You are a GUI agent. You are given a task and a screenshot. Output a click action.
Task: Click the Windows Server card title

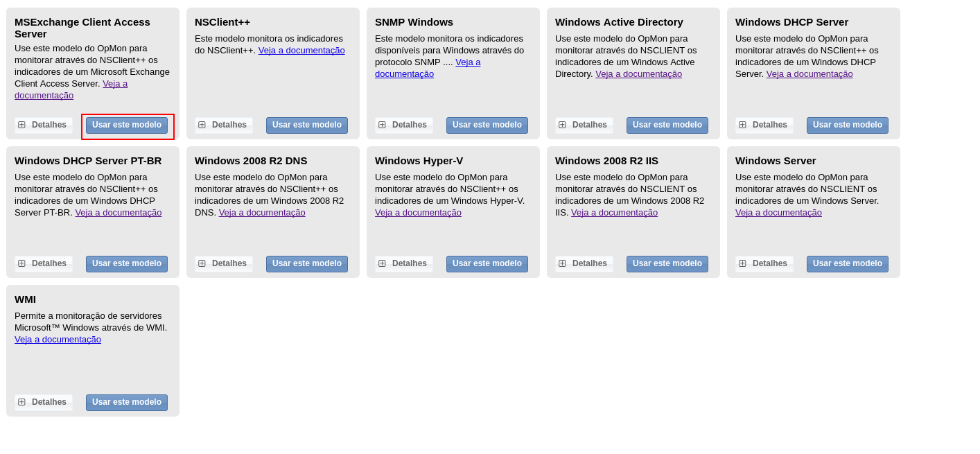[776, 161]
